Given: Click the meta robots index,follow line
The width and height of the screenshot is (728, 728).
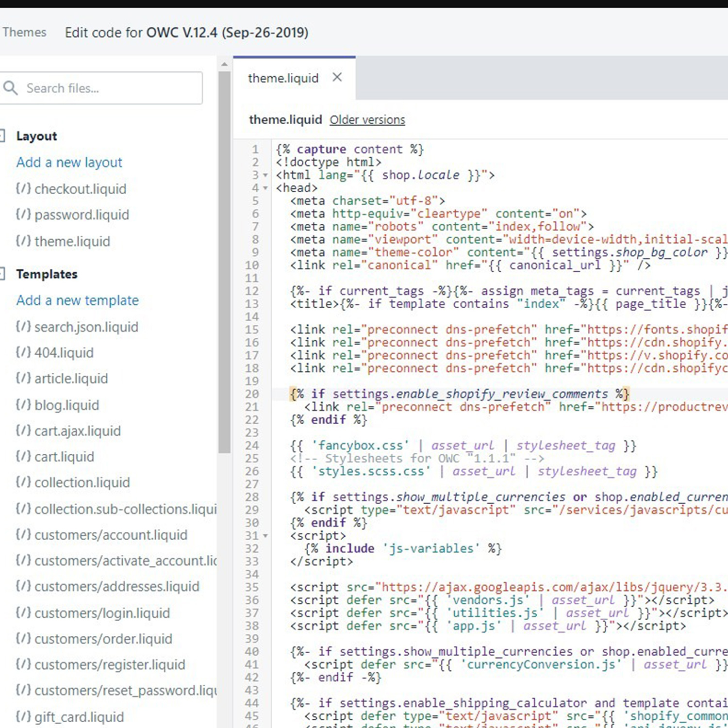Looking at the screenshot, I should pyautogui.click(x=442, y=227).
